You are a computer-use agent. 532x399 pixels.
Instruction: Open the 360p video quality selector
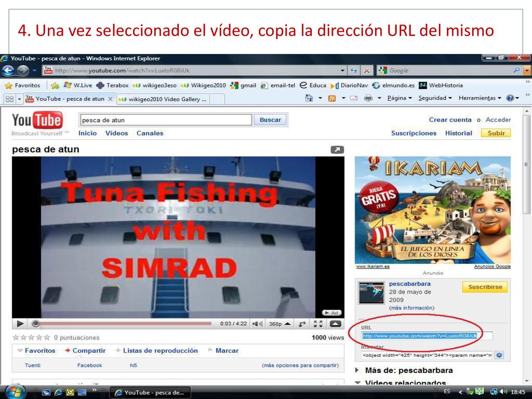pos(280,324)
